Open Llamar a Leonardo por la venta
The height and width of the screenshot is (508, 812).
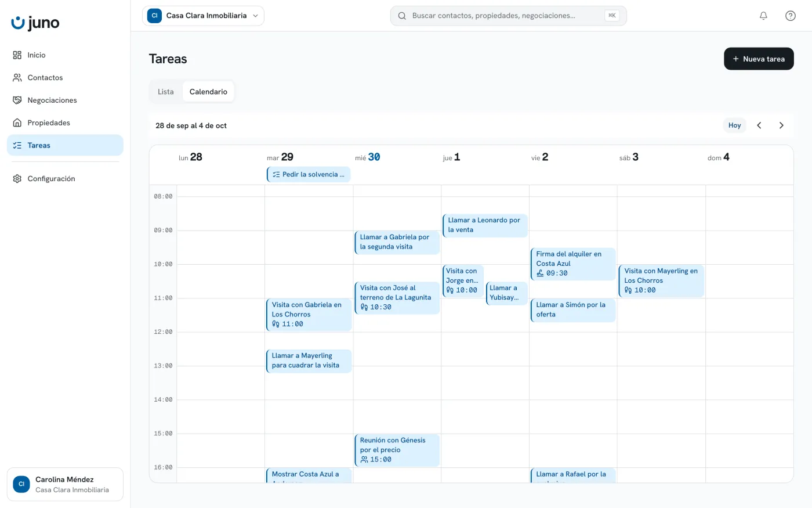485,225
